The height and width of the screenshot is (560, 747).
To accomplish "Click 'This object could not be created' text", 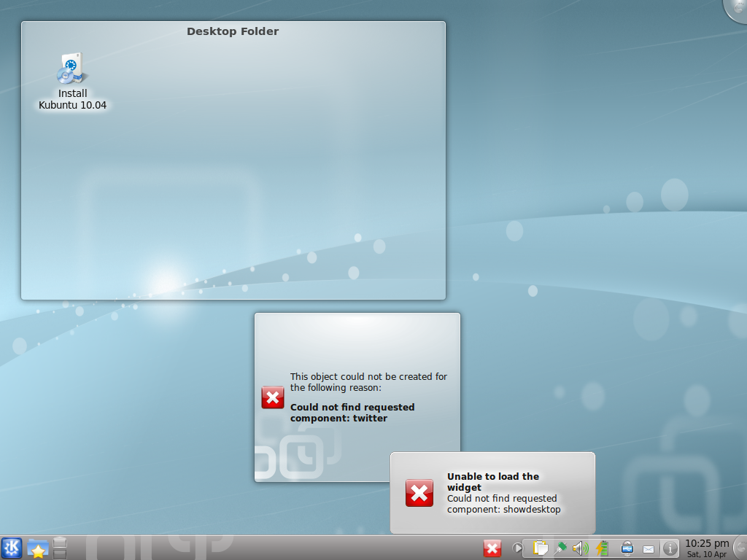I will [x=368, y=382].
